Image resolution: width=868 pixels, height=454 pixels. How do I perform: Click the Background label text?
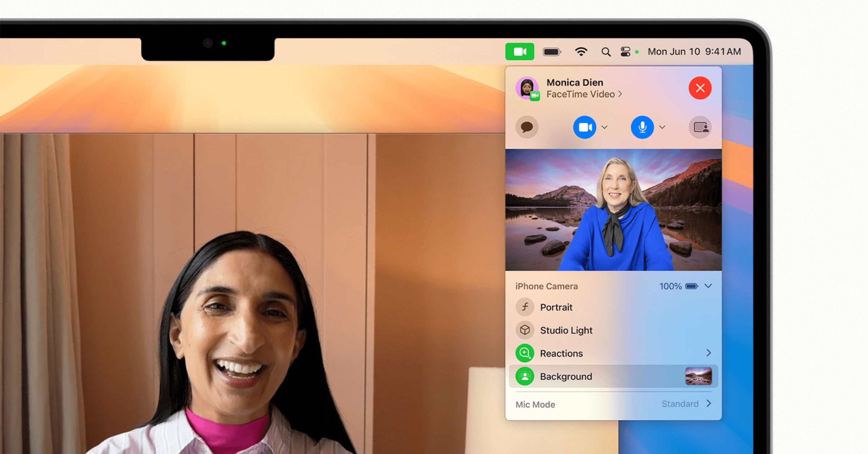pos(566,377)
